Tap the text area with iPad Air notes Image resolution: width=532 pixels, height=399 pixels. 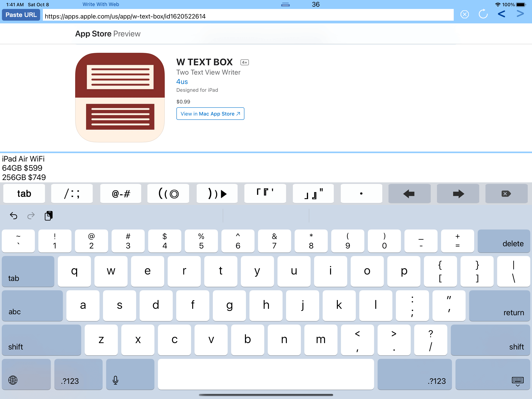click(x=266, y=168)
